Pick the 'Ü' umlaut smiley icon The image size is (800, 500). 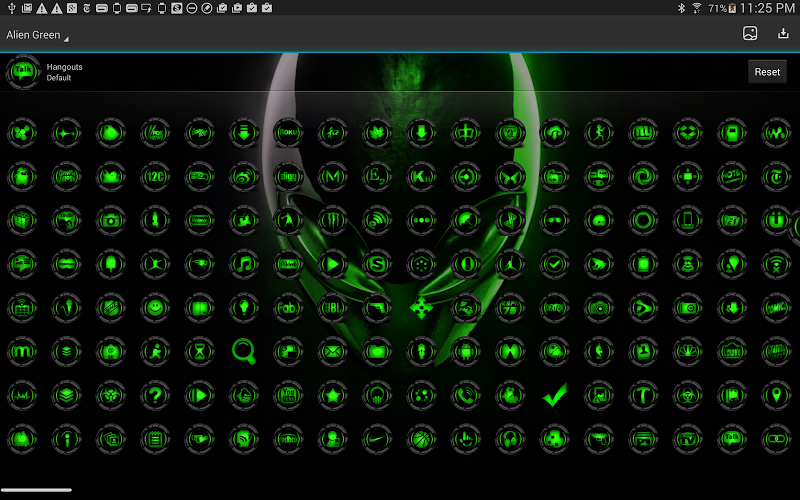point(777,220)
